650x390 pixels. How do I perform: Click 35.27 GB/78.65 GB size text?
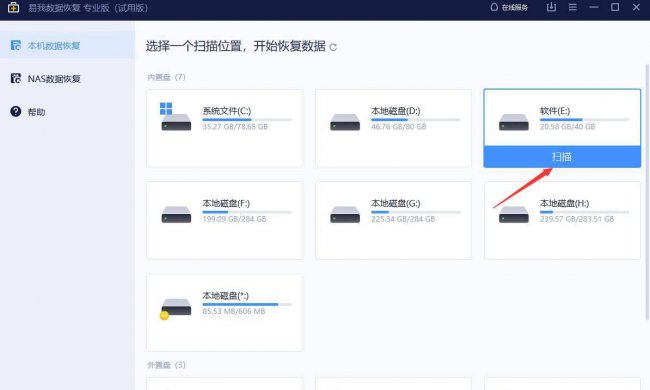tap(235, 126)
